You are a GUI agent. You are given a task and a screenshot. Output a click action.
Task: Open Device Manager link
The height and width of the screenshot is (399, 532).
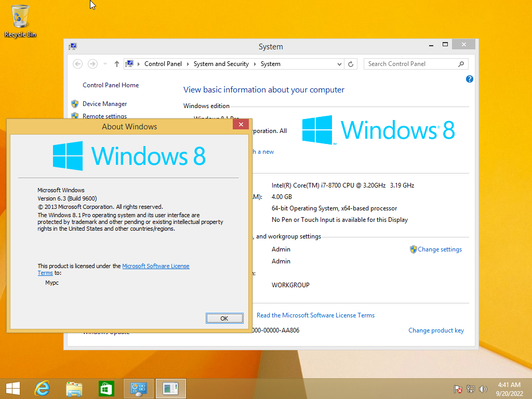click(105, 104)
